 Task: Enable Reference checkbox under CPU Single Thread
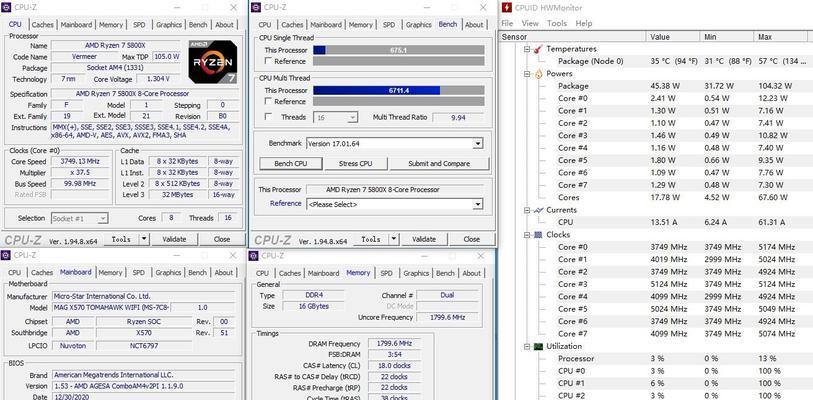click(x=268, y=61)
